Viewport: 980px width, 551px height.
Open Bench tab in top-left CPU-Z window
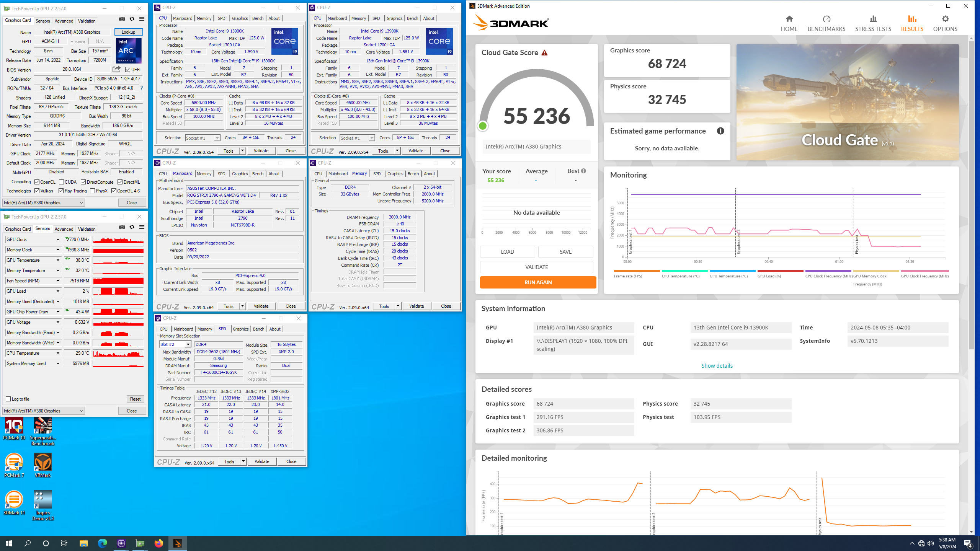coord(258,18)
